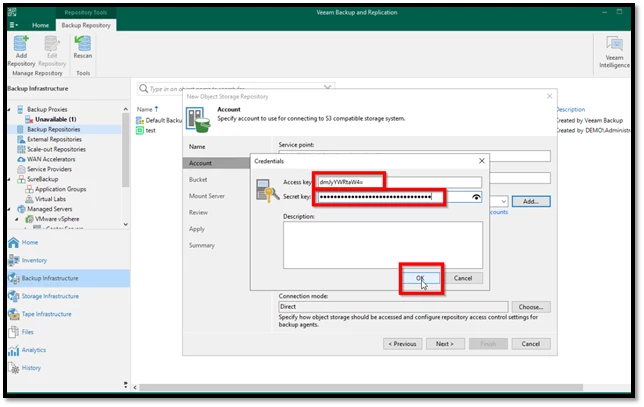This screenshot has width=644, height=407.
Task: Click the tree scrollbar down arrow
Action: pos(126,224)
